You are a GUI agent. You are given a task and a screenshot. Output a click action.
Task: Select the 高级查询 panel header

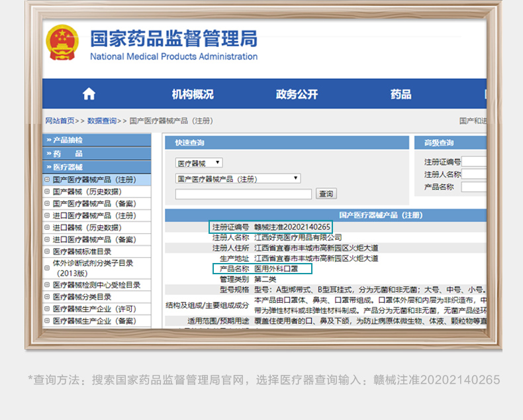tap(450, 142)
